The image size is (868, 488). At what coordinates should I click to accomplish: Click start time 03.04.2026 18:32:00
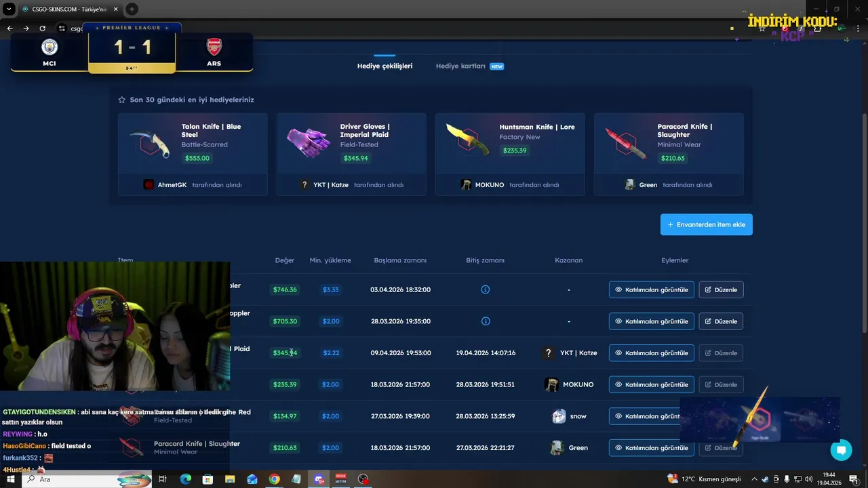[400, 289]
